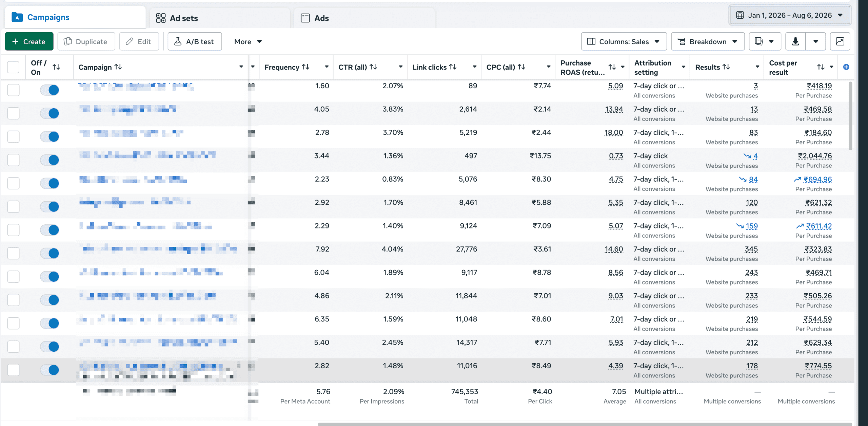Sort by Campaign name arrows

[x=118, y=67]
